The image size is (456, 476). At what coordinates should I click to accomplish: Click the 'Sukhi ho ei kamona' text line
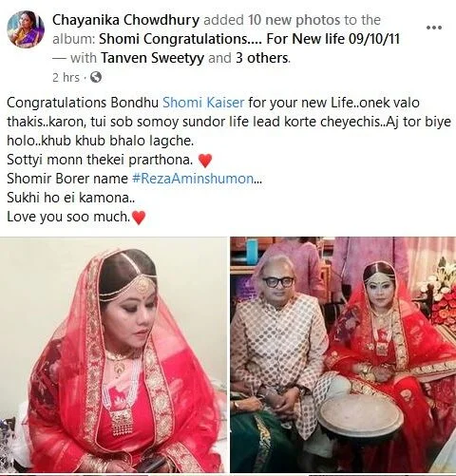click(x=71, y=198)
